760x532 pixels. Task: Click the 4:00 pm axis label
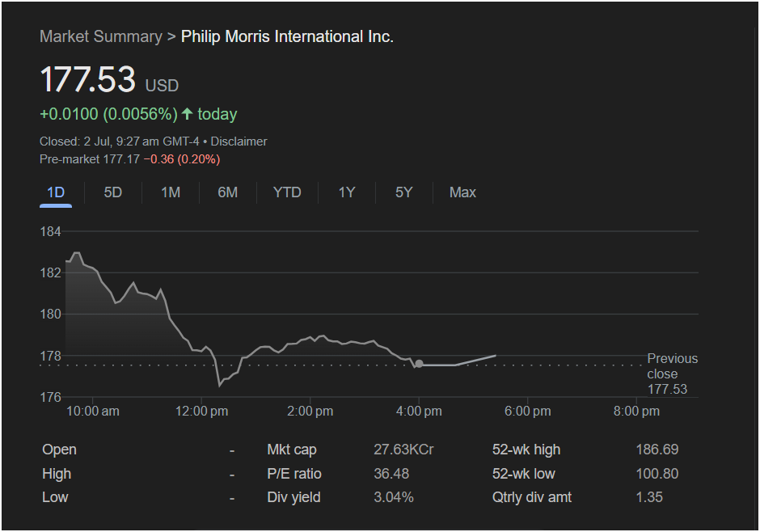(419, 412)
